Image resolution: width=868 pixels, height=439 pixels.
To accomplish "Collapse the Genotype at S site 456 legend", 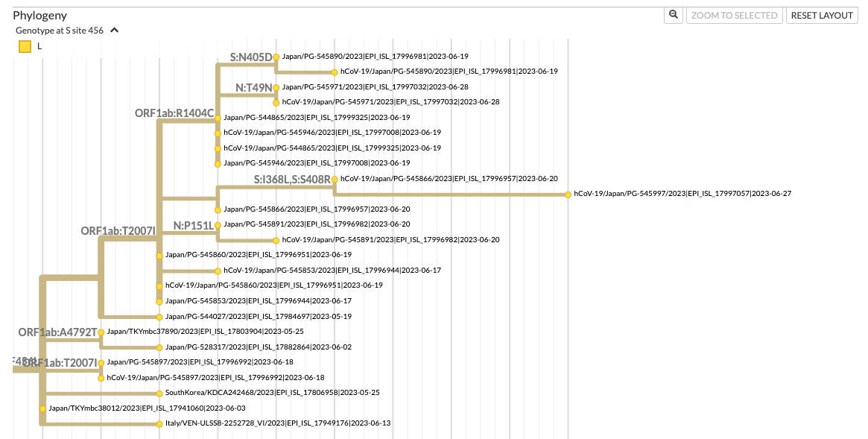I will pos(114,31).
